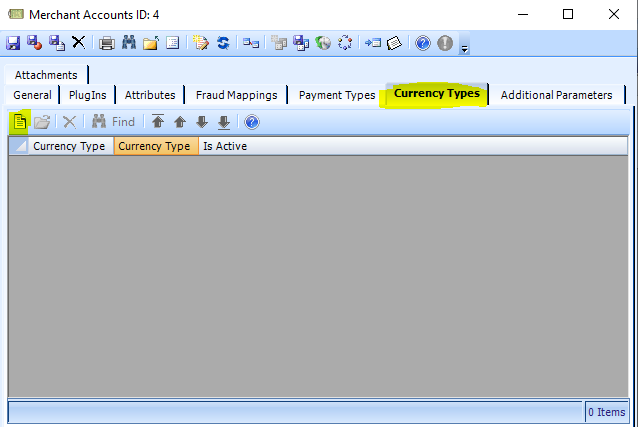This screenshot has height=427, width=638.
Task: Open the Fraud Mappings tab
Action: tap(236, 95)
